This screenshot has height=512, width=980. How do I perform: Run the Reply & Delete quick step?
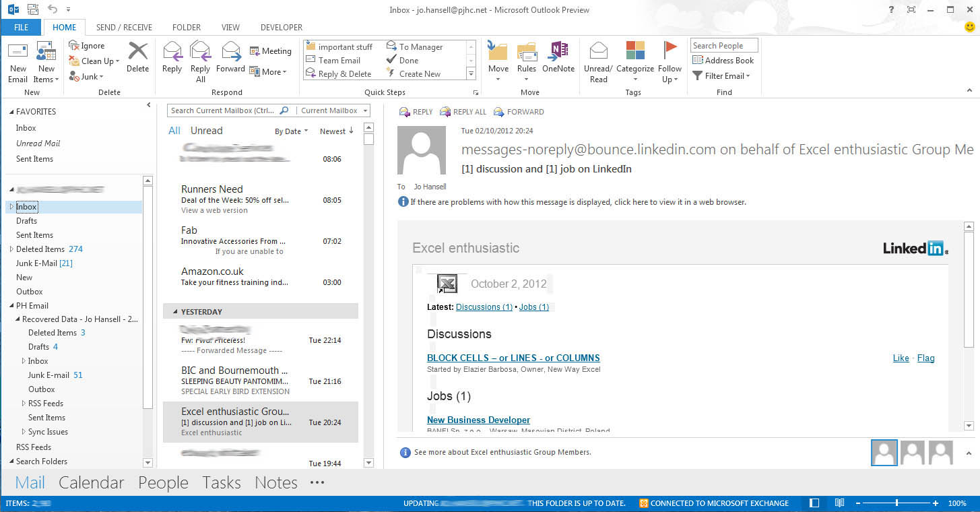click(339, 73)
